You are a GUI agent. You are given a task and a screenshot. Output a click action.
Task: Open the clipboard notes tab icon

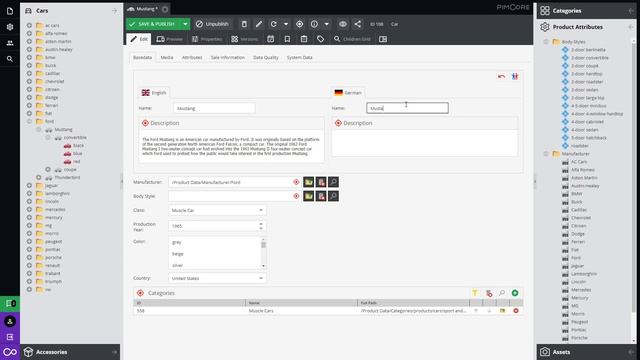304,39
